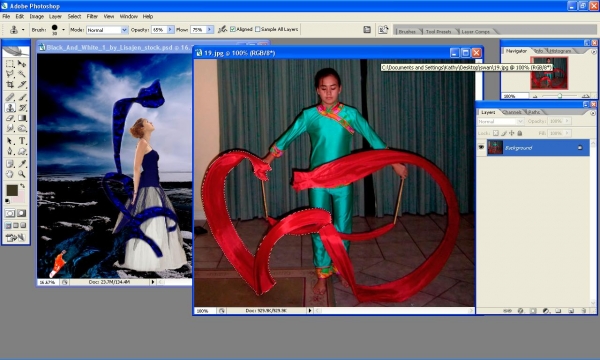Viewport: 600px width, 360px height.
Task: Toggle Lock transparent pixels
Action: coord(496,133)
